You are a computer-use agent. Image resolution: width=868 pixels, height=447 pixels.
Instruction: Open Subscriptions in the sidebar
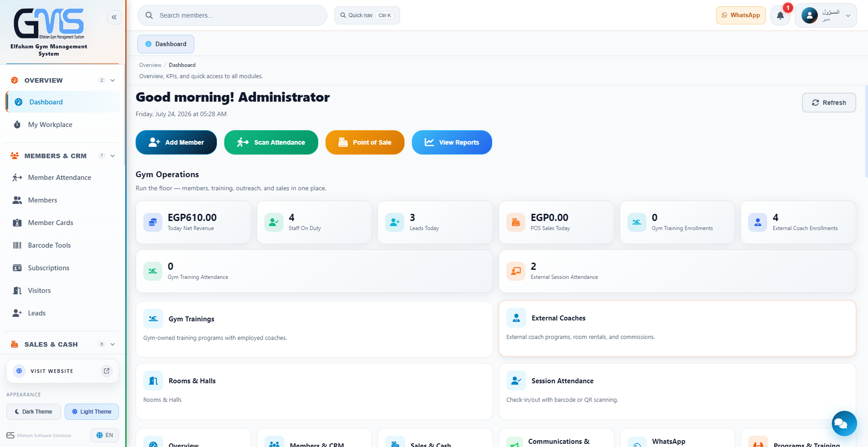[x=63, y=268]
